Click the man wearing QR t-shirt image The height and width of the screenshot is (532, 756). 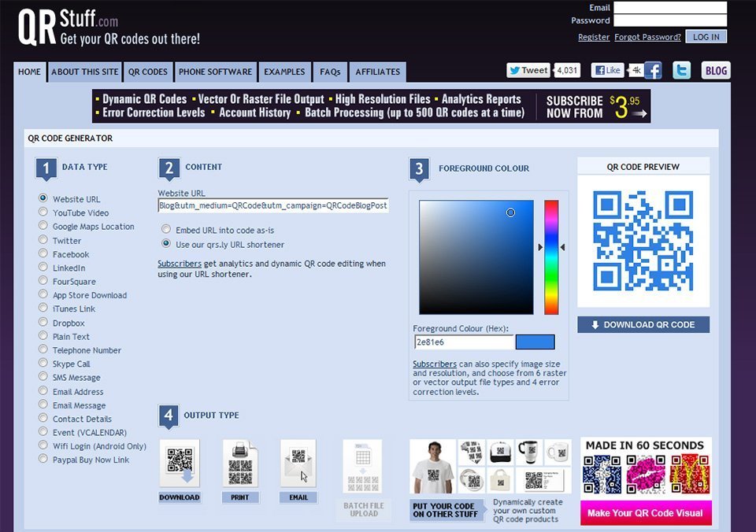point(432,467)
